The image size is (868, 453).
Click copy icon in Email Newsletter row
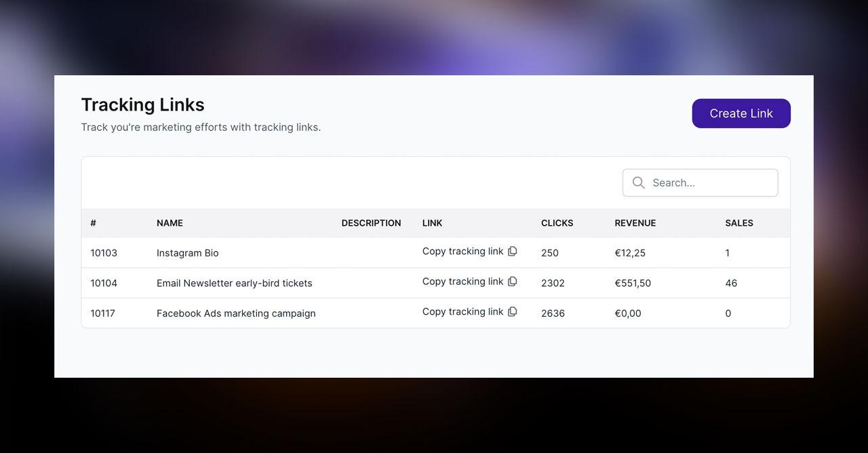coord(513,281)
